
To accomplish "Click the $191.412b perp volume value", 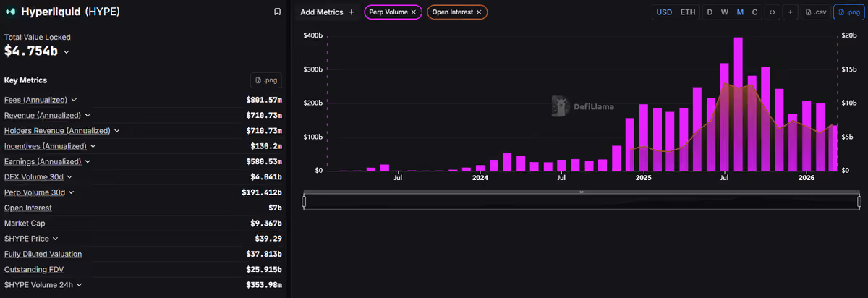I will click(262, 192).
